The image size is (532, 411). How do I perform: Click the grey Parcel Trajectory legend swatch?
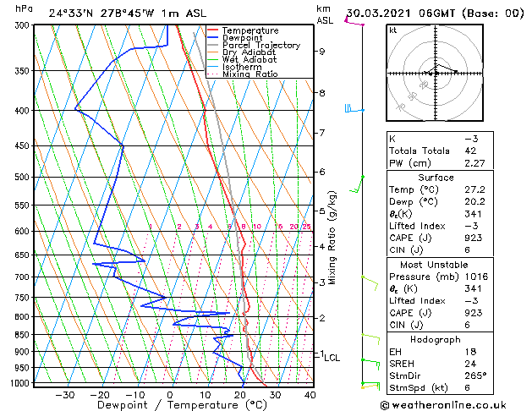click(213, 45)
